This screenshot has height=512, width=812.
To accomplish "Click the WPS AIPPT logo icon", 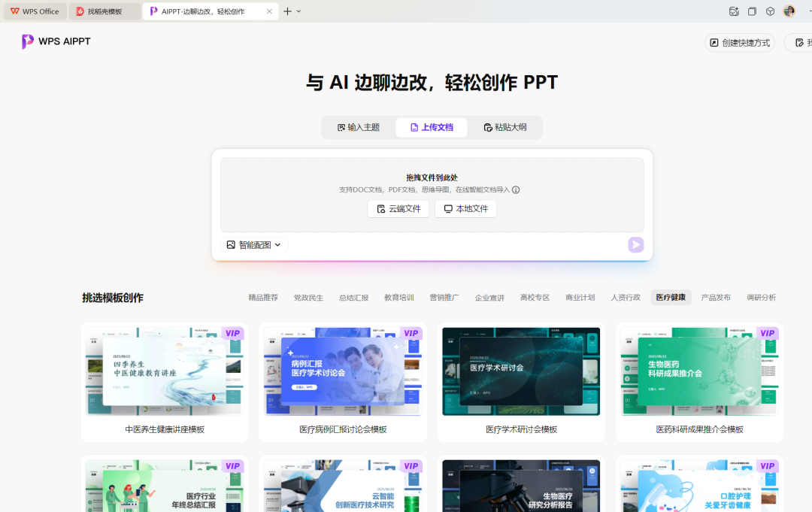I will 28,41.
